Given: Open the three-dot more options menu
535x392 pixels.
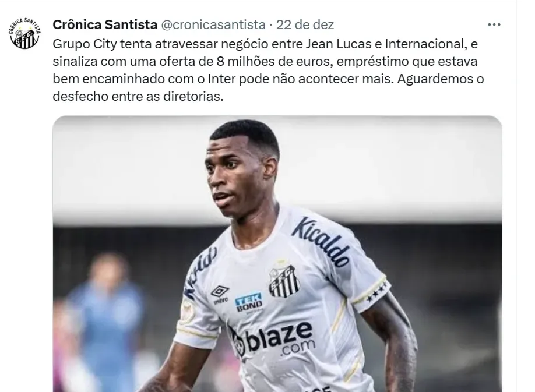Looking at the screenshot, I should (x=494, y=24).
